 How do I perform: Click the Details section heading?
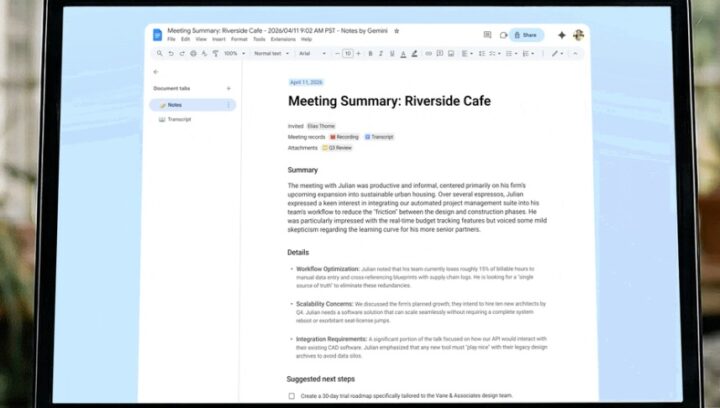click(298, 252)
